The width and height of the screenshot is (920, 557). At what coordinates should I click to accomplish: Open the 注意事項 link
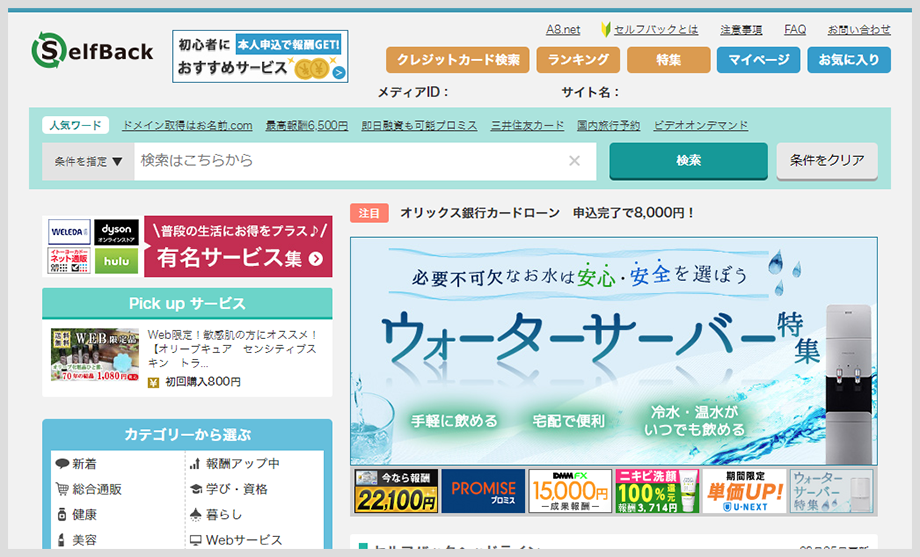[741, 29]
